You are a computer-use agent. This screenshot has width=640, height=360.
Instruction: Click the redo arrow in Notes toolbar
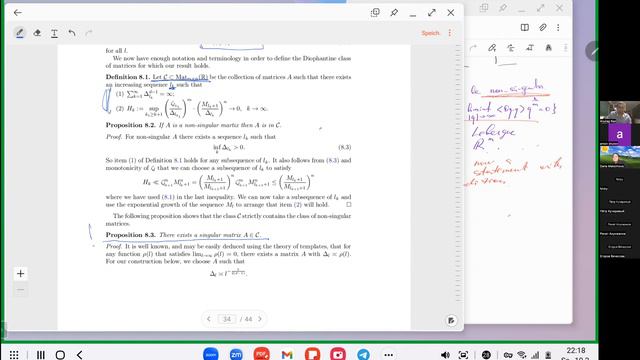pos(473,48)
